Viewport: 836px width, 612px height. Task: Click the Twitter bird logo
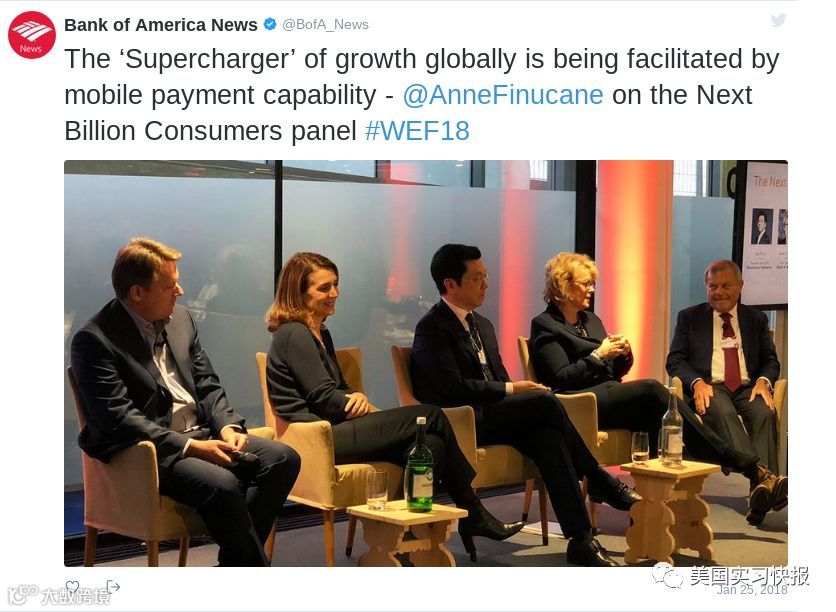point(778,20)
